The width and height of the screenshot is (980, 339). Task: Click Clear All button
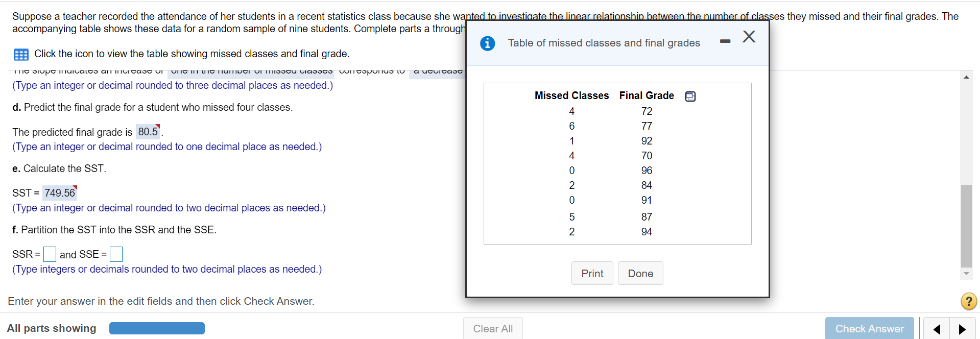tap(493, 329)
